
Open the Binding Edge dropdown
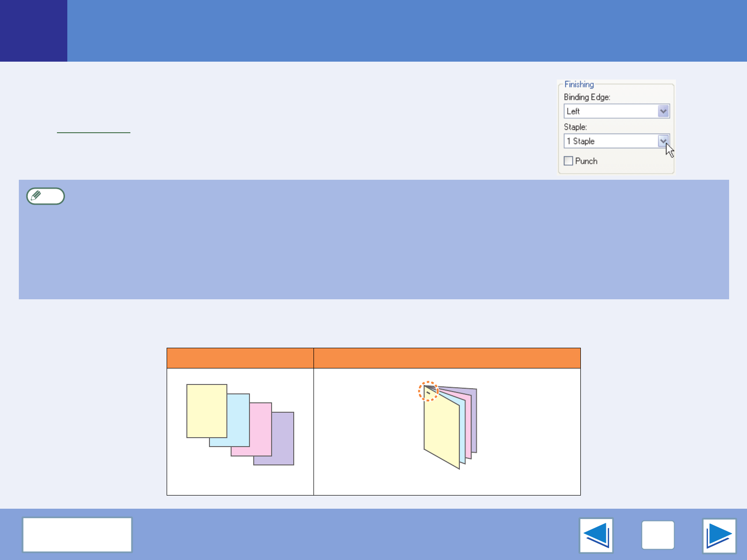tap(663, 112)
